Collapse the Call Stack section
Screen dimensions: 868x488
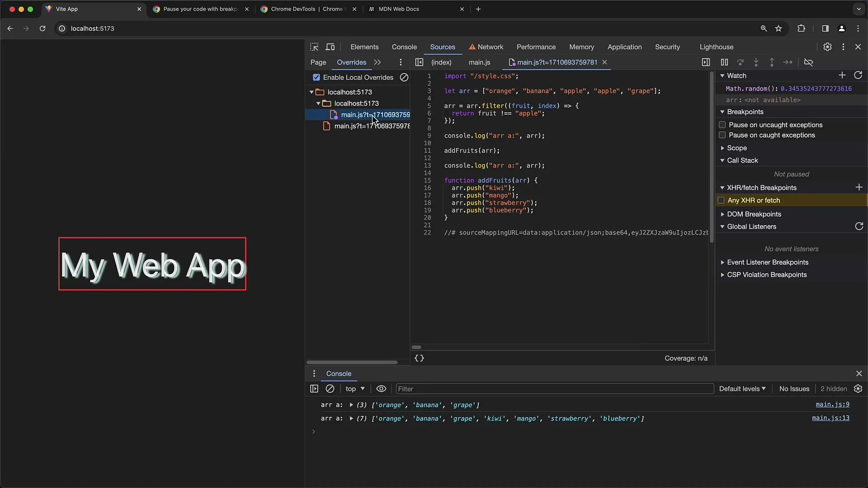[x=722, y=160]
